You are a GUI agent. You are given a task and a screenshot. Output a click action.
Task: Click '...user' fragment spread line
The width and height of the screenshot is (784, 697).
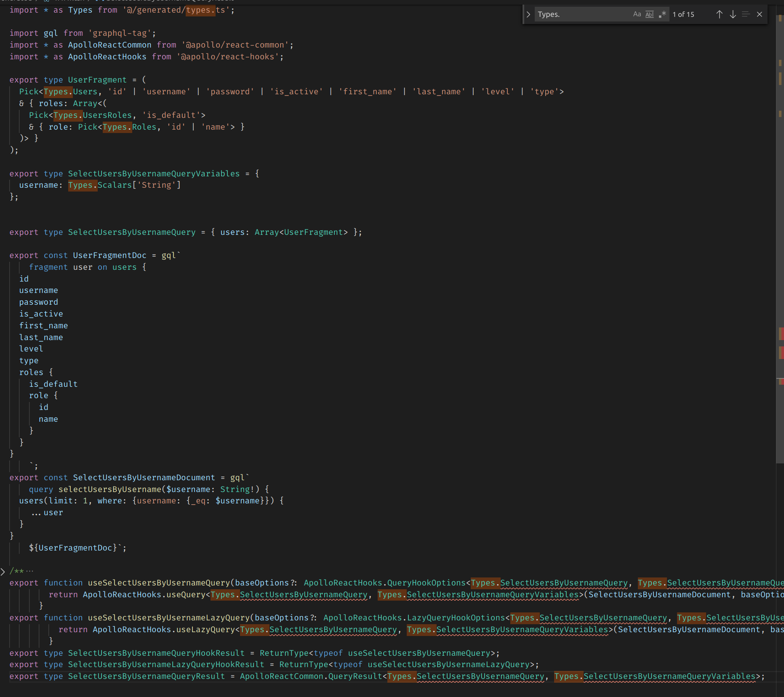[x=47, y=512]
